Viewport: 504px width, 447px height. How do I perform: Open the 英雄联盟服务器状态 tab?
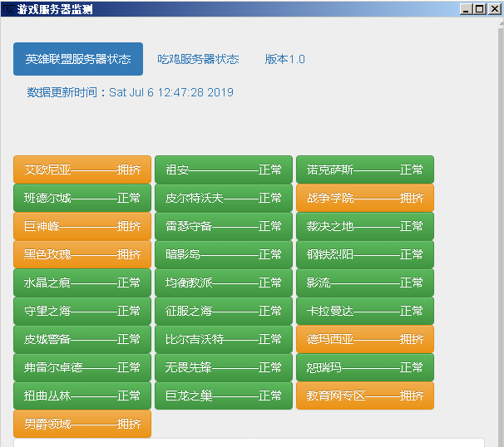pyautogui.click(x=78, y=59)
